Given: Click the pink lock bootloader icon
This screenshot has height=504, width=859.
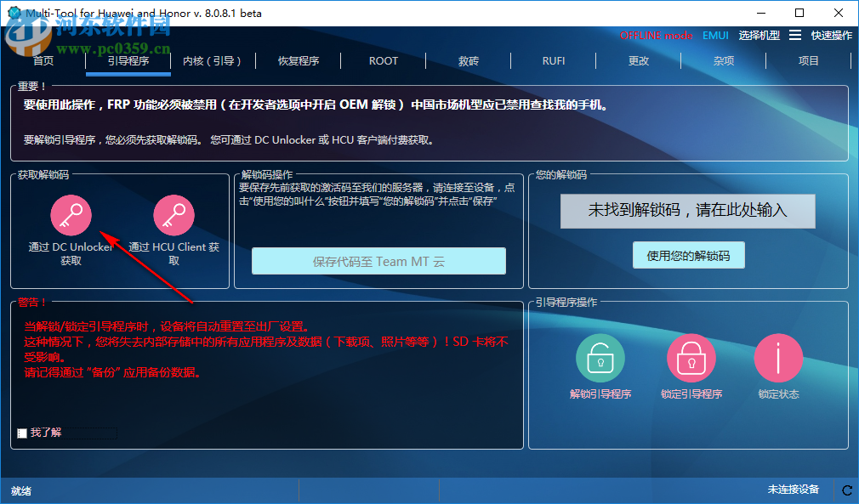Looking at the screenshot, I should tap(691, 358).
